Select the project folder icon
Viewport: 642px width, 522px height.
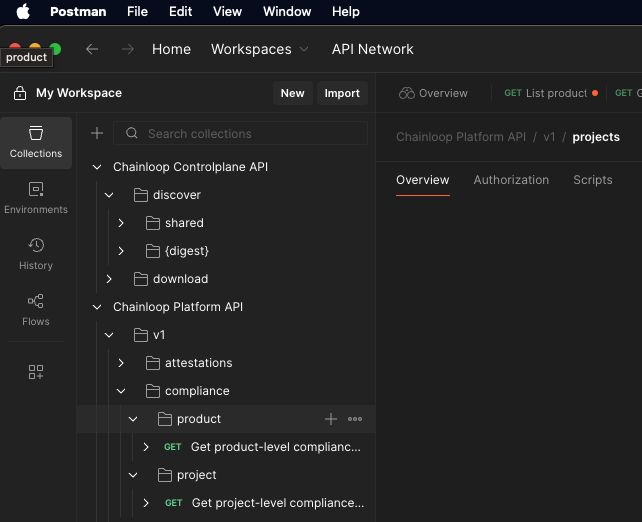click(165, 475)
